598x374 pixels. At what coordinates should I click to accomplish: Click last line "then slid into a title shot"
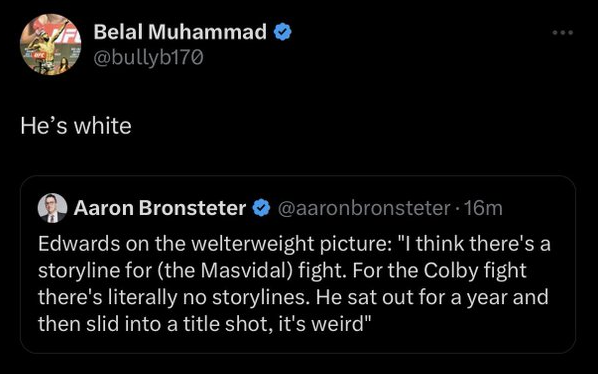pyautogui.click(x=204, y=324)
